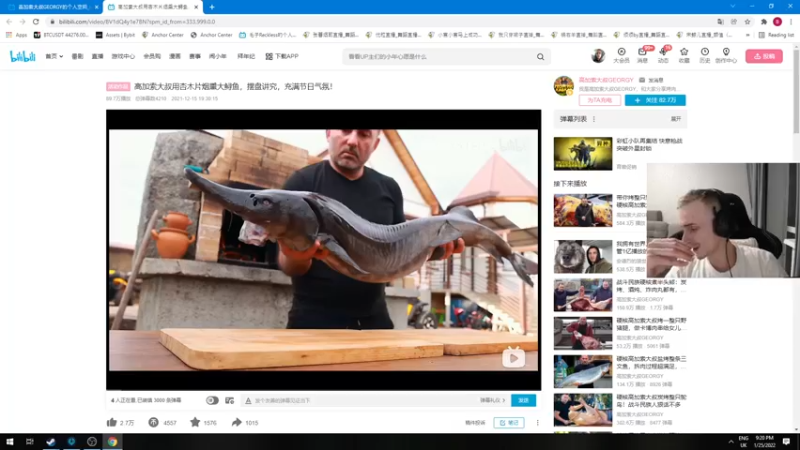Screen dimensions: 800x450
Task: Switch to the first browser tab
Action: [x=51, y=7]
